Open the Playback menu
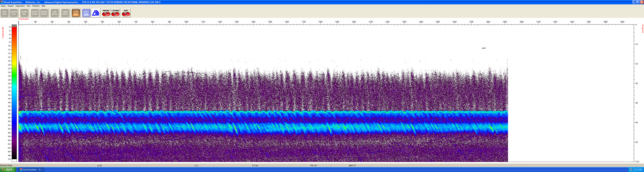 coord(36,6)
